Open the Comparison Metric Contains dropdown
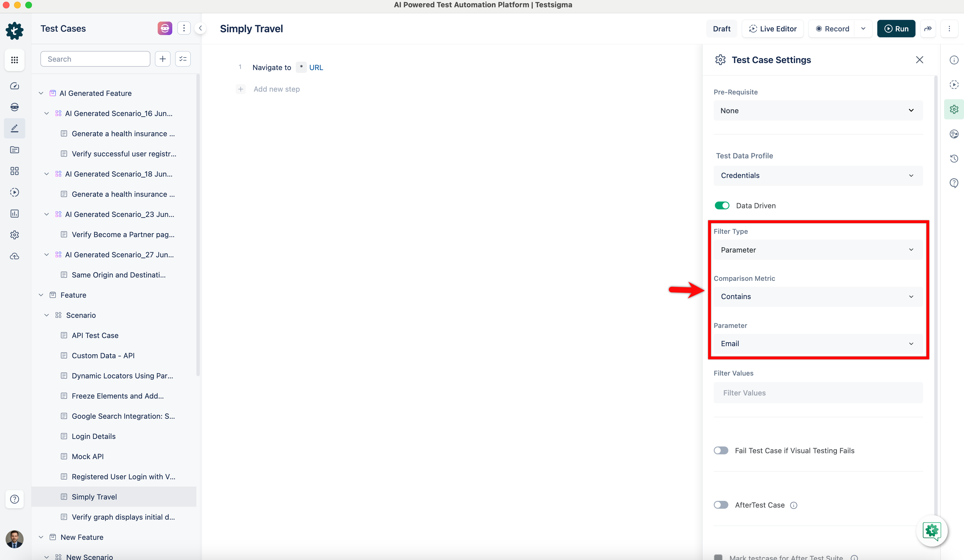 click(x=818, y=297)
